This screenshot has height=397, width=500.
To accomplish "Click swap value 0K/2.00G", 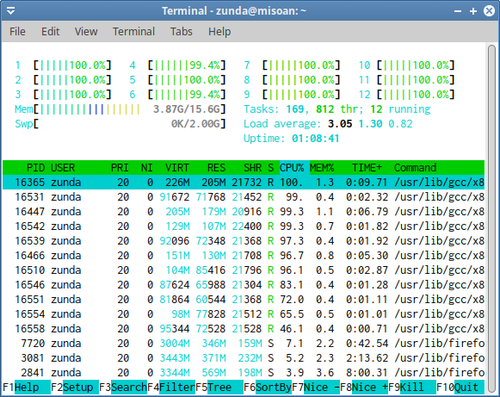I will tap(196, 124).
